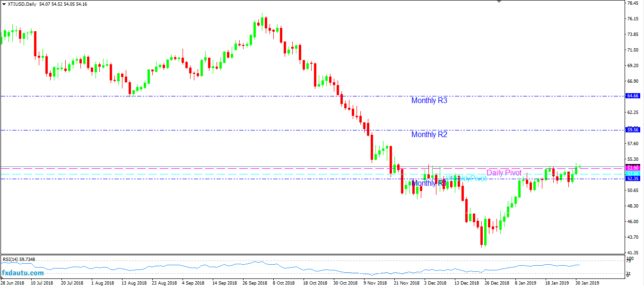Click the cyan WeeklyPivot label
The height and width of the screenshot is (286, 644).
[x=467, y=179]
